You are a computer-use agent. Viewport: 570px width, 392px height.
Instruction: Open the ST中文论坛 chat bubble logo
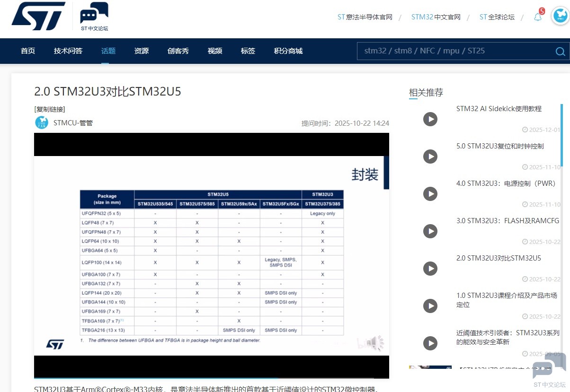click(x=94, y=16)
